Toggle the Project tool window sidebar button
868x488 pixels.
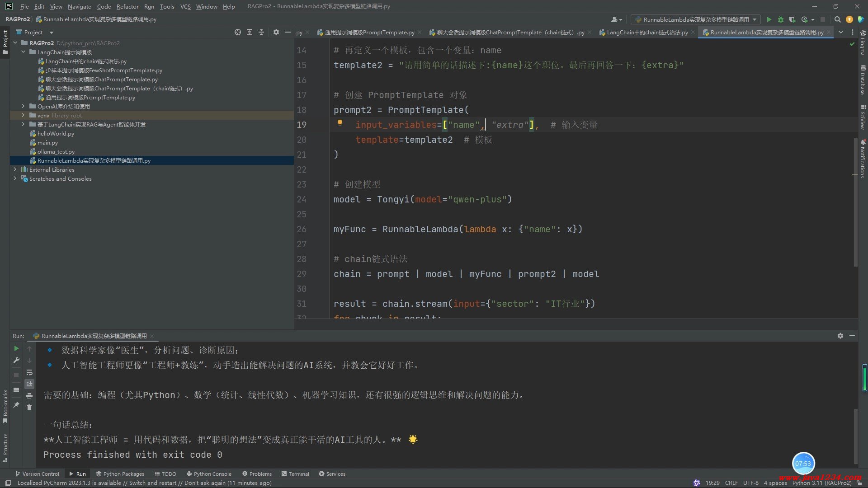coord(5,42)
